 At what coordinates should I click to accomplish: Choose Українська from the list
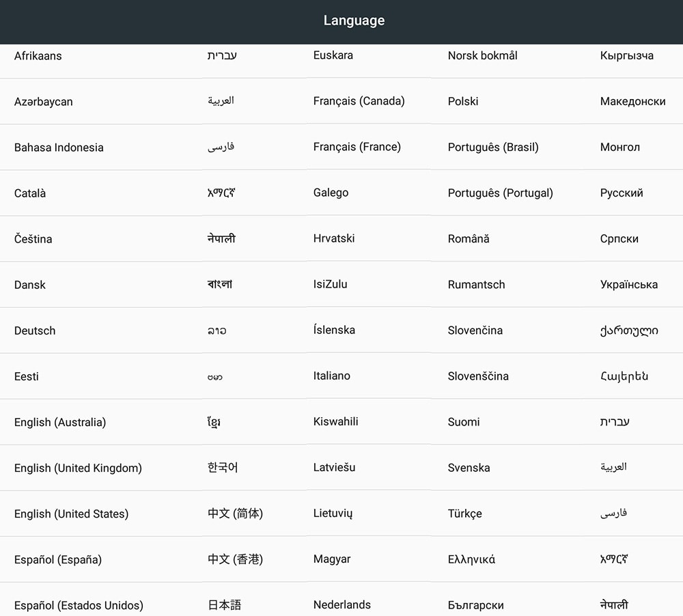coord(628,285)
